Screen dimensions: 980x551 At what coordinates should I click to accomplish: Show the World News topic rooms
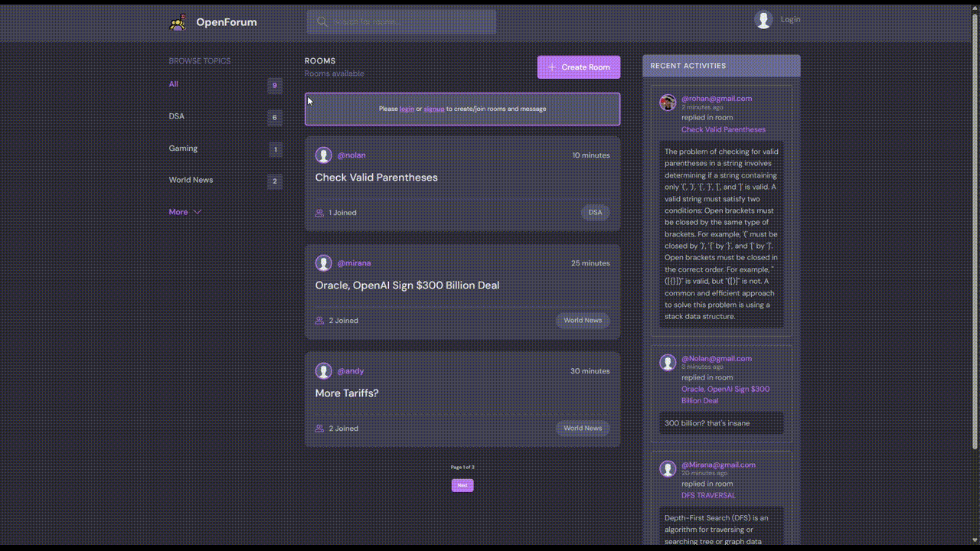click(191, 180)
